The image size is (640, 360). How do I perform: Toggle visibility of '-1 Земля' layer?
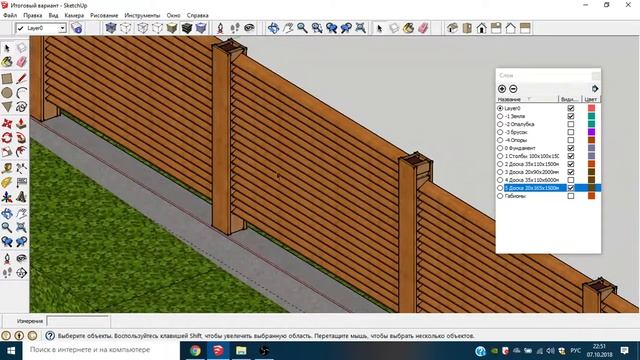[571, 116]
